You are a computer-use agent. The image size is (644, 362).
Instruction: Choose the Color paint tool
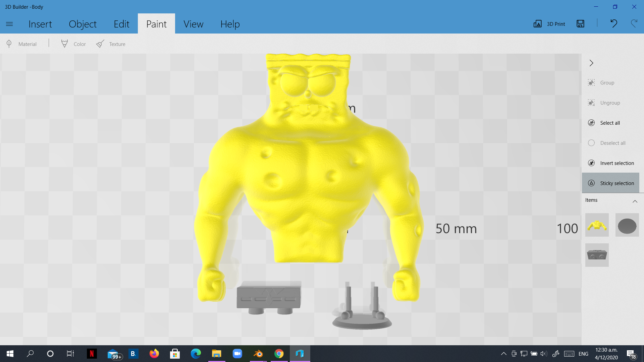pyautogui.click(x=73, y=44)
